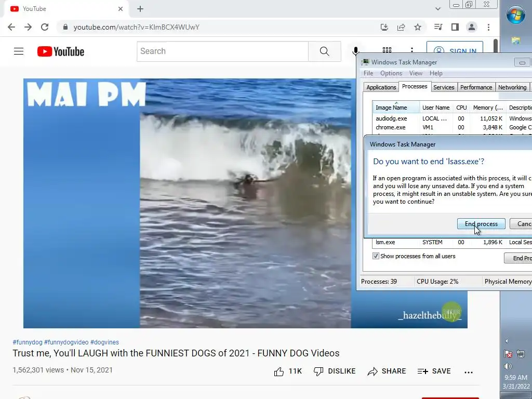Image resolution: width=532 pixels, height=399 pixels.
Task: Expand the tab search chevron
Action: [x=438, y=9]
